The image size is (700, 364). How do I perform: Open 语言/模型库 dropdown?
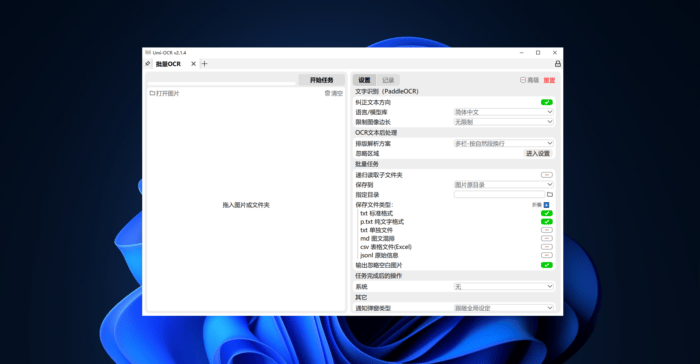pyautogui.click(x=504, y=112)
